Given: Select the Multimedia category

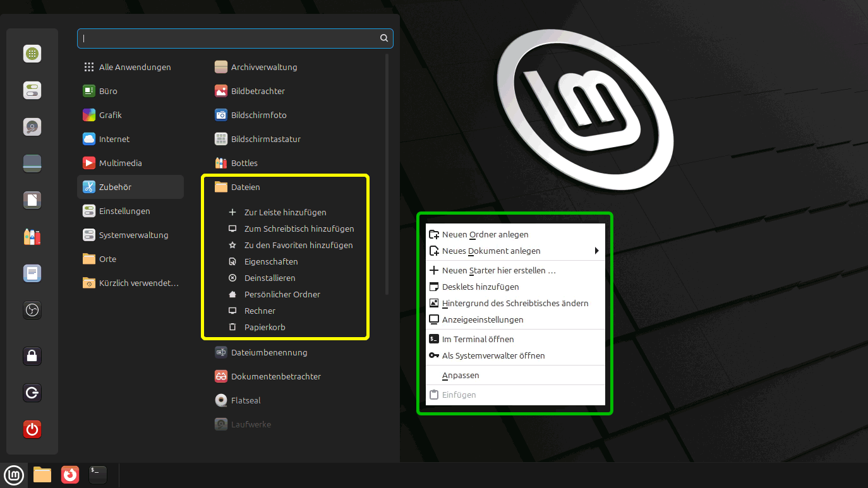Looking at the screenshot, I should point(120,163).
